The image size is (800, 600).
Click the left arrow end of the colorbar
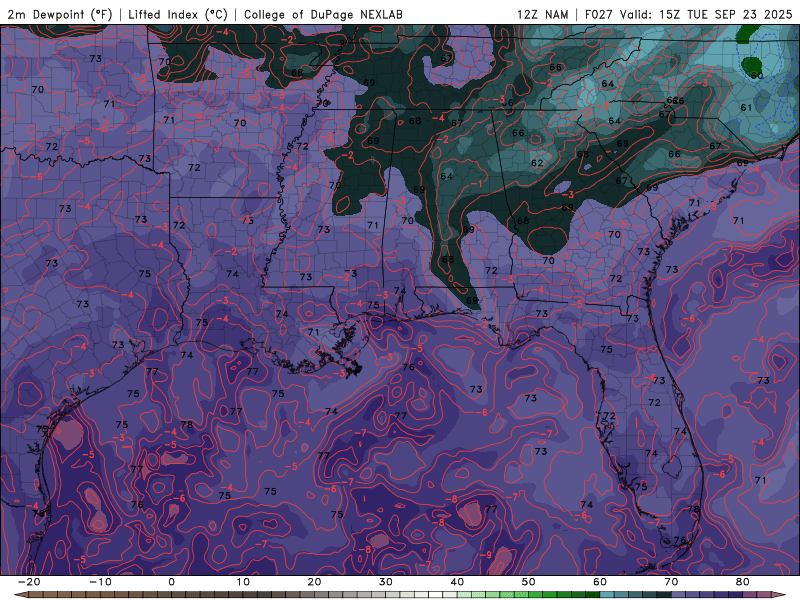(x=21, y=595)
